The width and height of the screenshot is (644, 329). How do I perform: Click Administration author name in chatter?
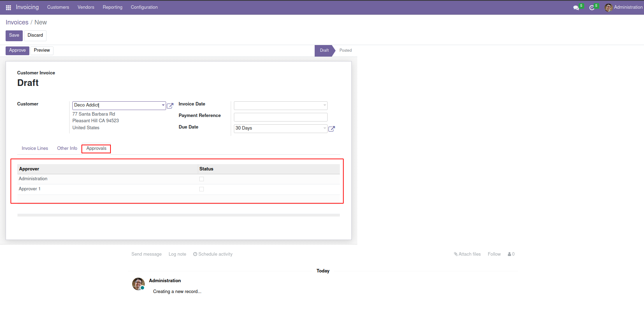[165, 281]
